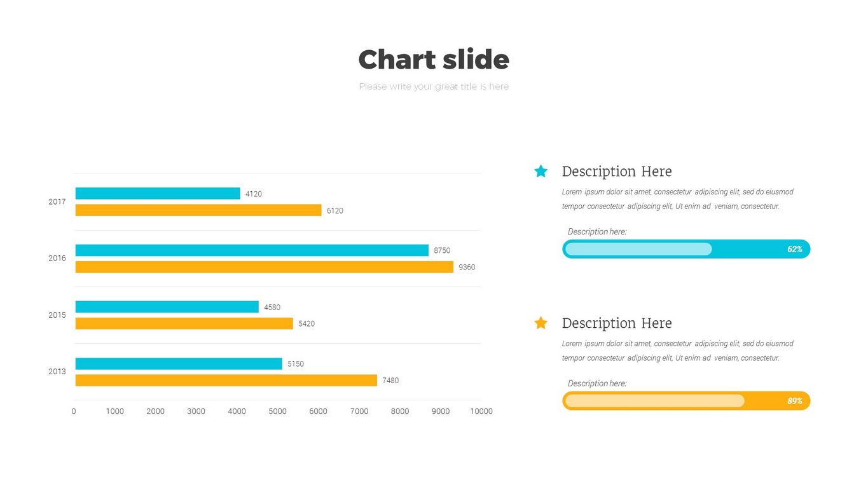Click the blue 2016 bar labeled 8750
Screen dimensions: 868x488
[x=252, y=250]
